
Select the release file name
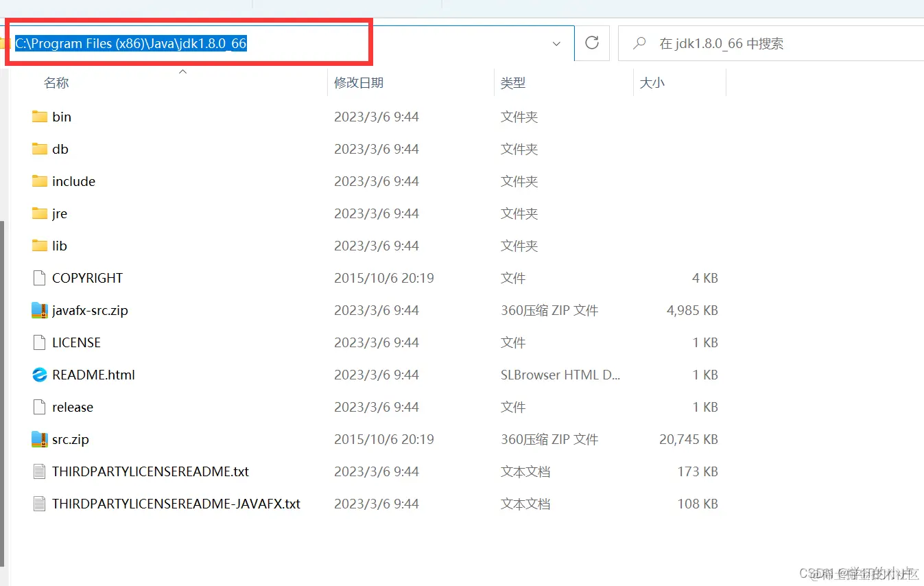point(73,407)
